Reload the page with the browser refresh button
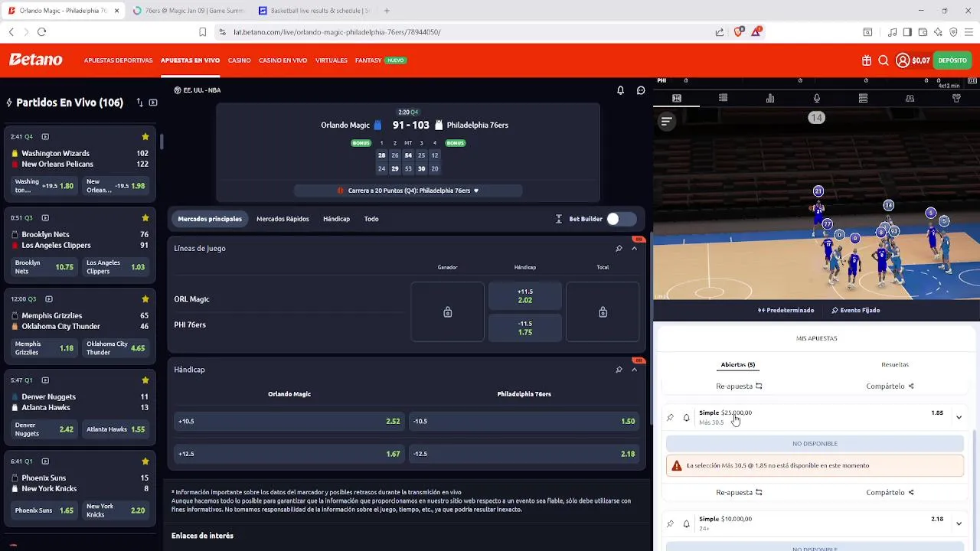The width and height of the screenshot is (980, 551). coord(41,32)
